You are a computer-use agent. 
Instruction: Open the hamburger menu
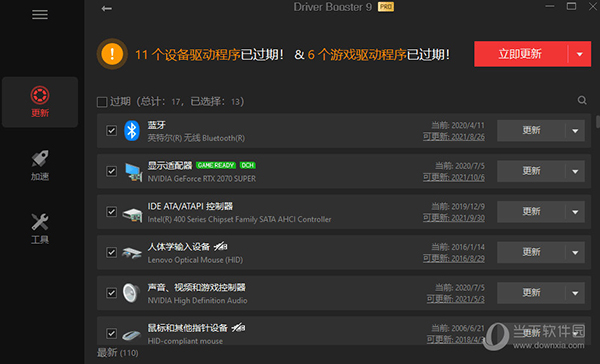(x=40, y=15)
